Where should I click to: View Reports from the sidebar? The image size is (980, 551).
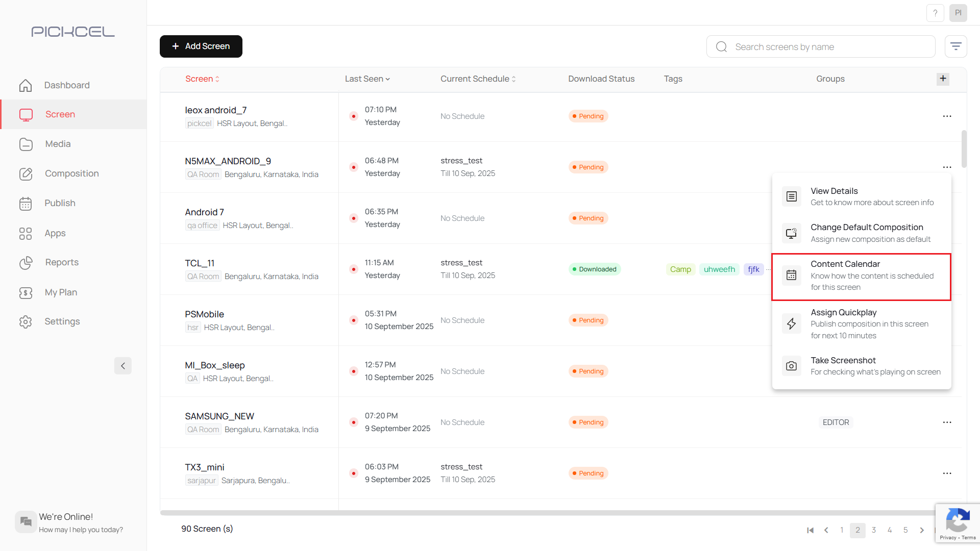point(62,262)
